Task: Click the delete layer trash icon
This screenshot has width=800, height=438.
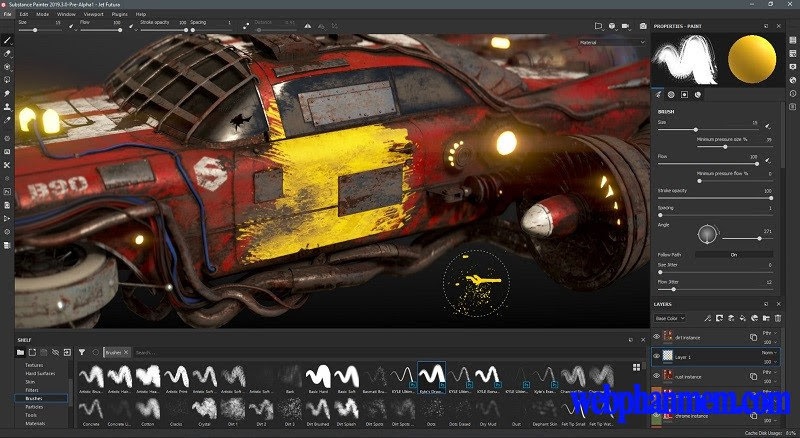Action: [x=778, y=318]
